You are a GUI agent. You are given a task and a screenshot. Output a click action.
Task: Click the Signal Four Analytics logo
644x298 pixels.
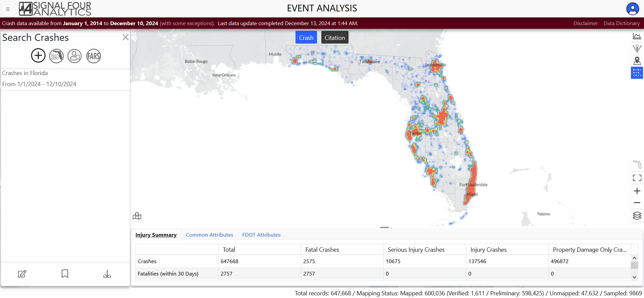click(55, 9)
